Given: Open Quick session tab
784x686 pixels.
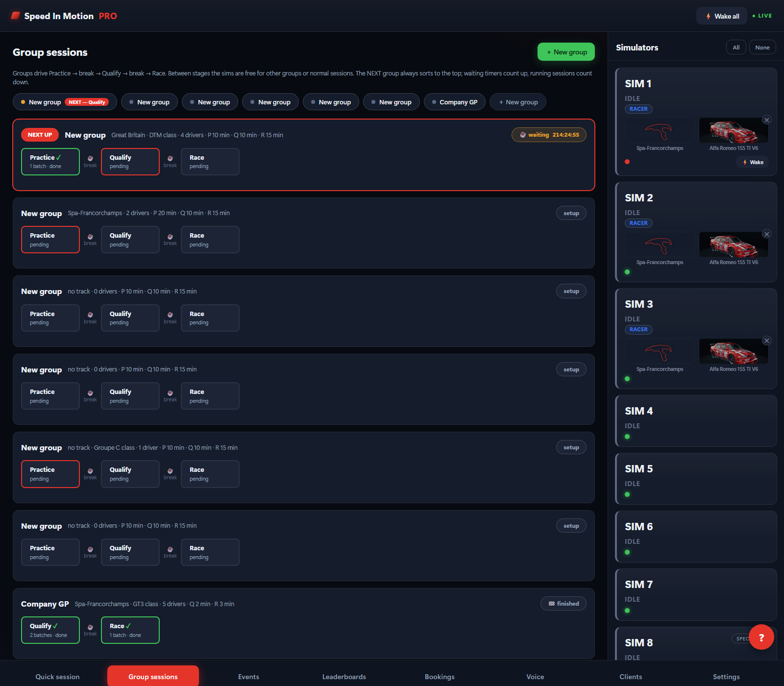Looking at the screenshot, I should pos(57,677).
